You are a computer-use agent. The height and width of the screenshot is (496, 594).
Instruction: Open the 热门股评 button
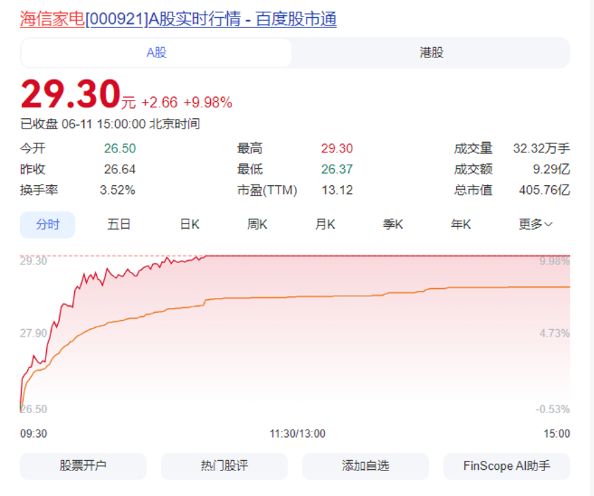pyautogui.click(x=224, y=466)
